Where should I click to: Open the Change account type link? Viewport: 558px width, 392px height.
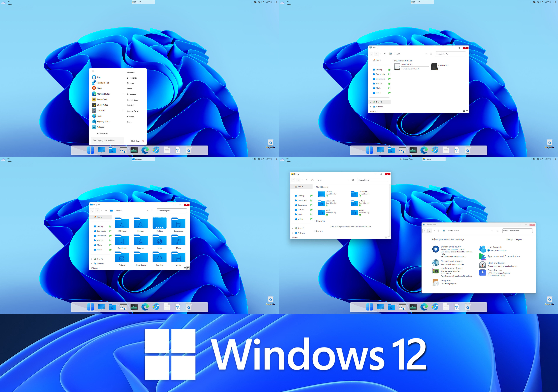(x=498, y=250)
